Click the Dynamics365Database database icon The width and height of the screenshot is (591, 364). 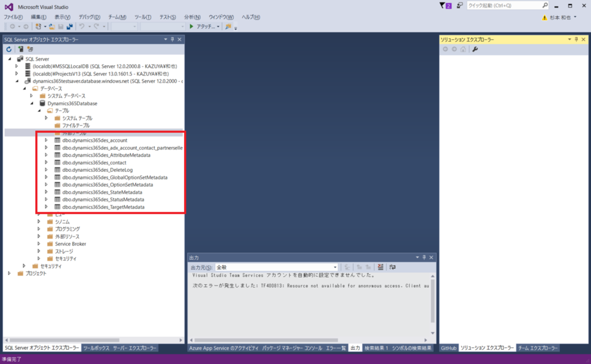[x=43, y=103]
